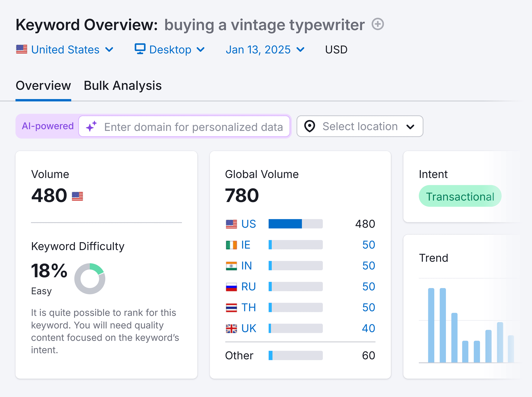532x397 pixels.
Task: Open the RU country link
Action: point(249,287)
